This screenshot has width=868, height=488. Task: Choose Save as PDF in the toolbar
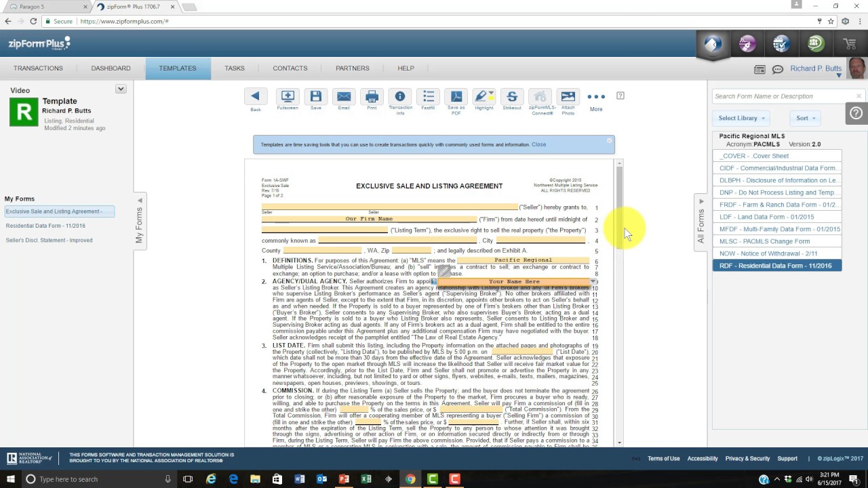[456, 96]
